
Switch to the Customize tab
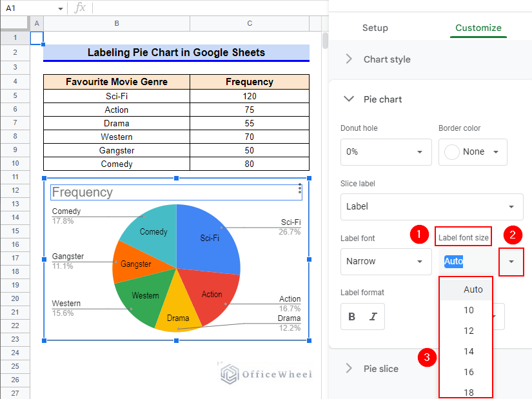[x=478, y=28]
